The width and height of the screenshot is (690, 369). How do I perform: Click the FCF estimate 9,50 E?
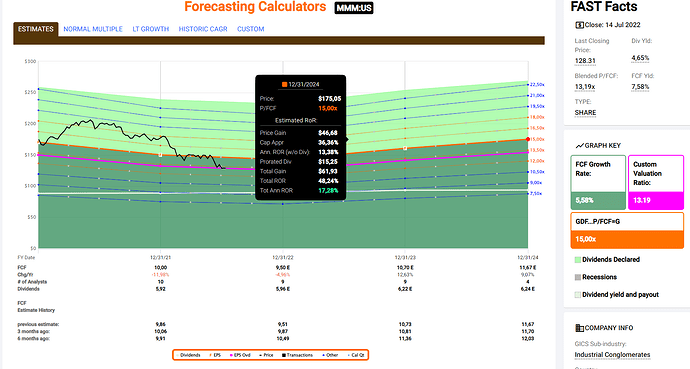point(283,267)
